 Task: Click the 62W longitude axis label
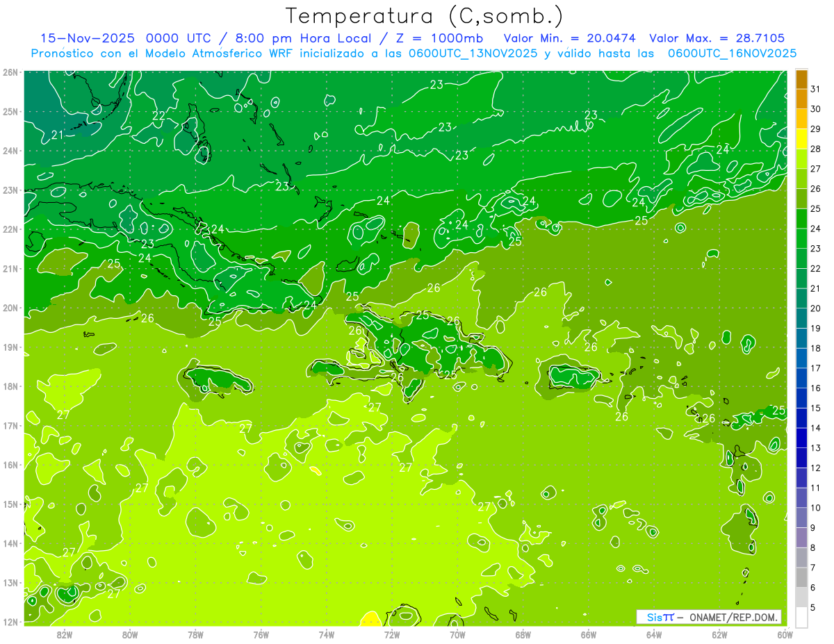[719, 634]
